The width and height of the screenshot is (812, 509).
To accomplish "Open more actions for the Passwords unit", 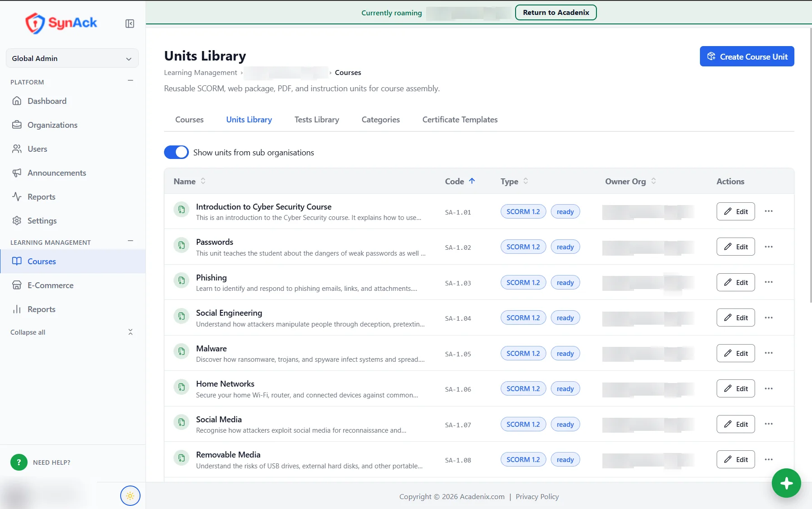I will 769,247.
